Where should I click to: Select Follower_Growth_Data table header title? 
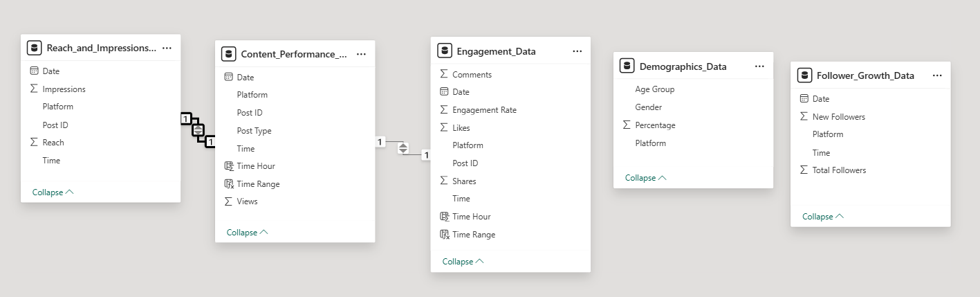click(x=865, y=75)
